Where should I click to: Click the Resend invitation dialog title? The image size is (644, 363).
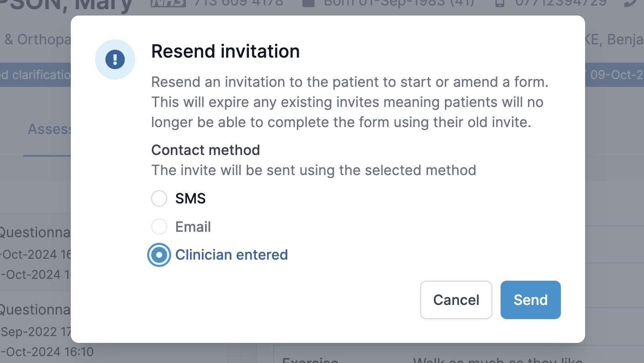[226, 51]
